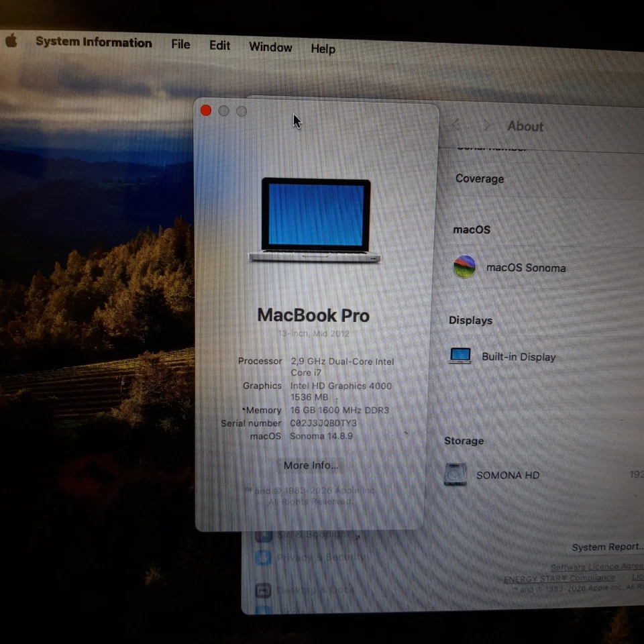Open the File menu

point(180,44)
